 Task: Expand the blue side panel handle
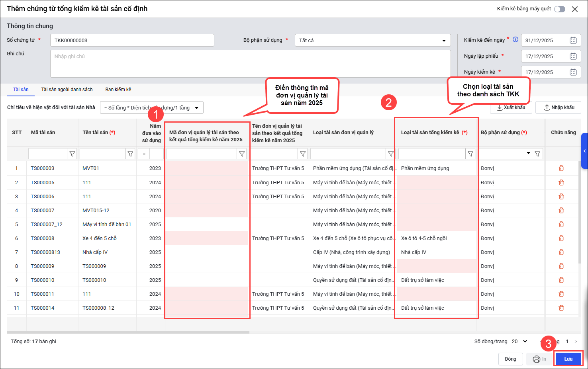tap(584, 151)
